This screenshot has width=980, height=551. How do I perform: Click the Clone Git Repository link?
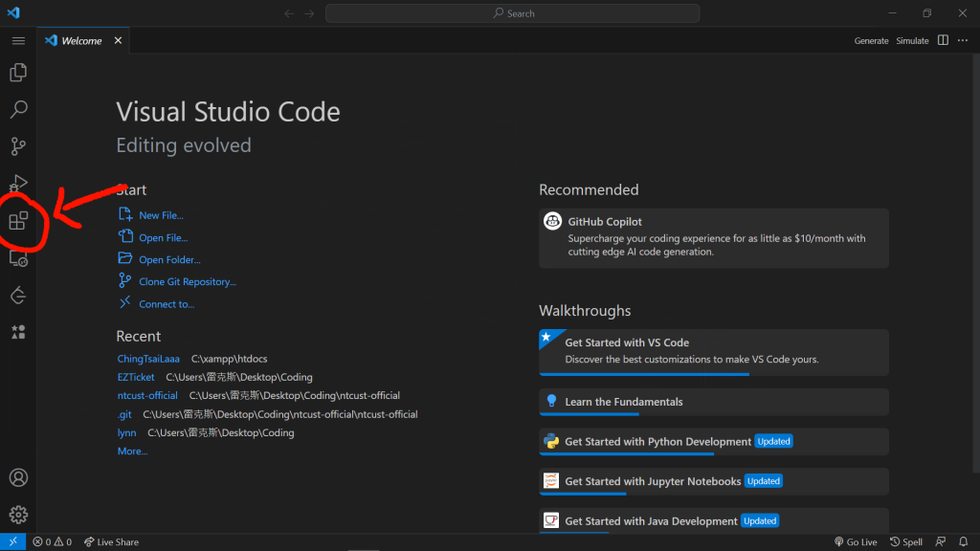187,282
